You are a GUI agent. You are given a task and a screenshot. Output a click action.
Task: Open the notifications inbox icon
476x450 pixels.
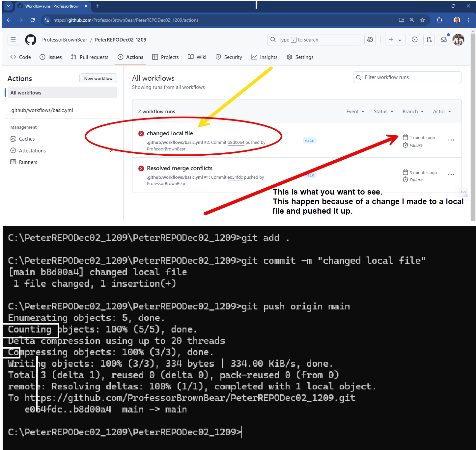tap(444, 40)
